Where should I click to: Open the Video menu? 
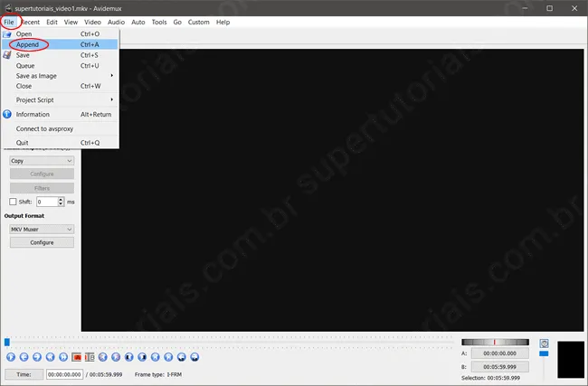(92, 22)
